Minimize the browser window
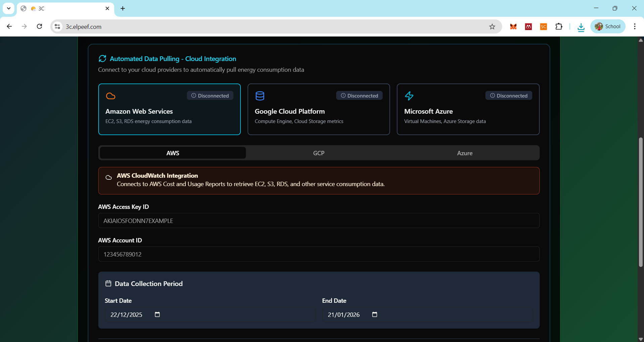Image resolution: width=644 pixels, height=342 pixels. pos(596,8)
